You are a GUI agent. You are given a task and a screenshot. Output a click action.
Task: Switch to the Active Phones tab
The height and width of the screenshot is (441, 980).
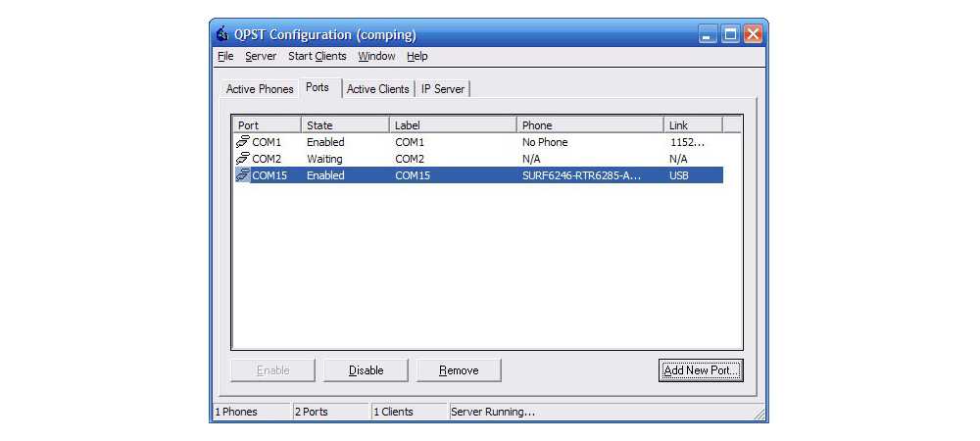[260, 89]
